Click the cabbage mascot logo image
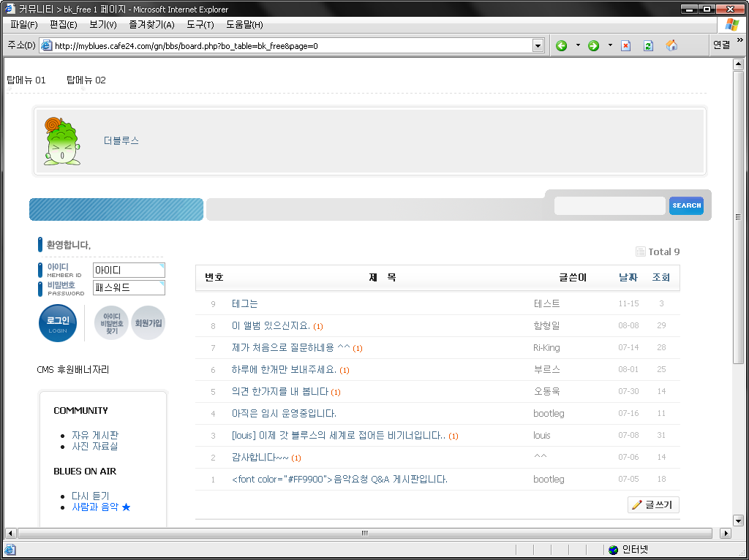 [x=62, y=141]
